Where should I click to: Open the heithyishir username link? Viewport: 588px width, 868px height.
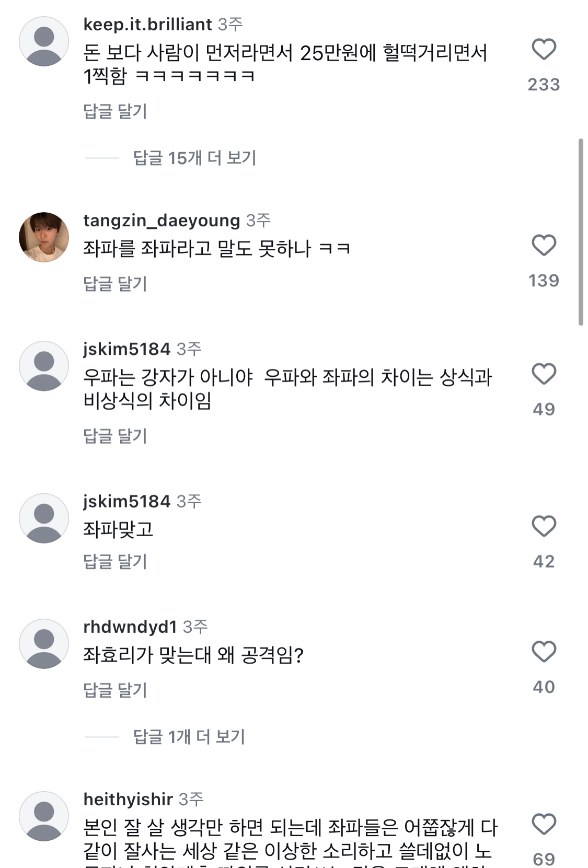click(128, 799)
